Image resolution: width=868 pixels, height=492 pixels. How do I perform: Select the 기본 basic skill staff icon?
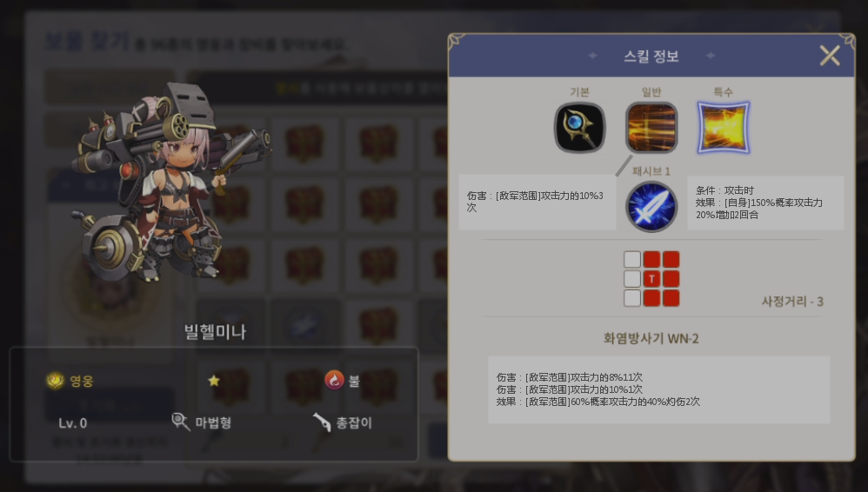point(579,127)
